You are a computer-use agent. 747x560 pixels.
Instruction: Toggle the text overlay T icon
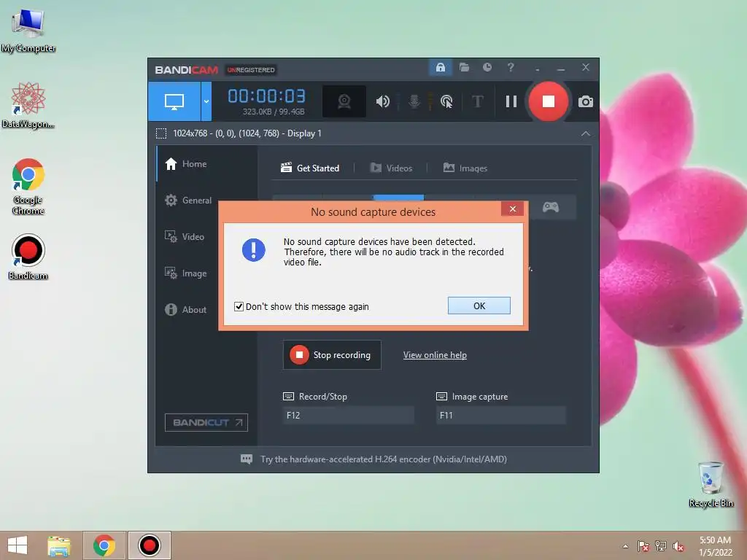point(477,101)
